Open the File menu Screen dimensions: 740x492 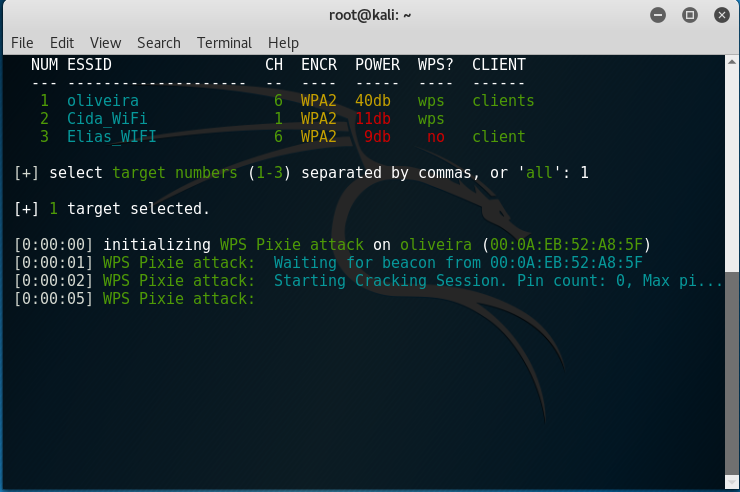coord(22,43)
